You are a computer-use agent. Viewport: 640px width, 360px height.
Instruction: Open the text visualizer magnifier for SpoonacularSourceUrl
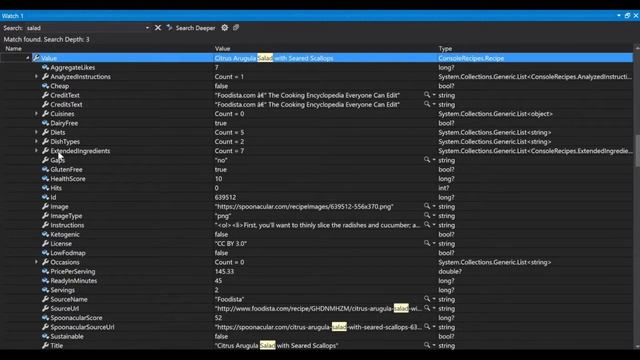427,327
